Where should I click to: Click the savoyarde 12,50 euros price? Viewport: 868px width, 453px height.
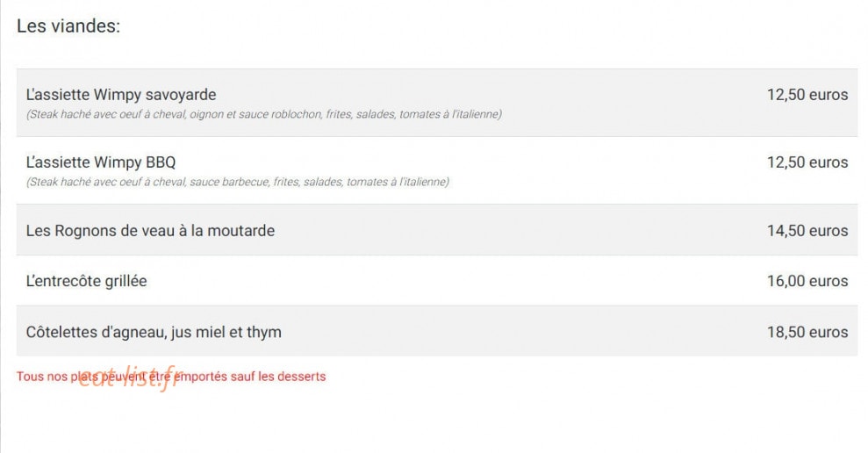[x=807, y=95]
